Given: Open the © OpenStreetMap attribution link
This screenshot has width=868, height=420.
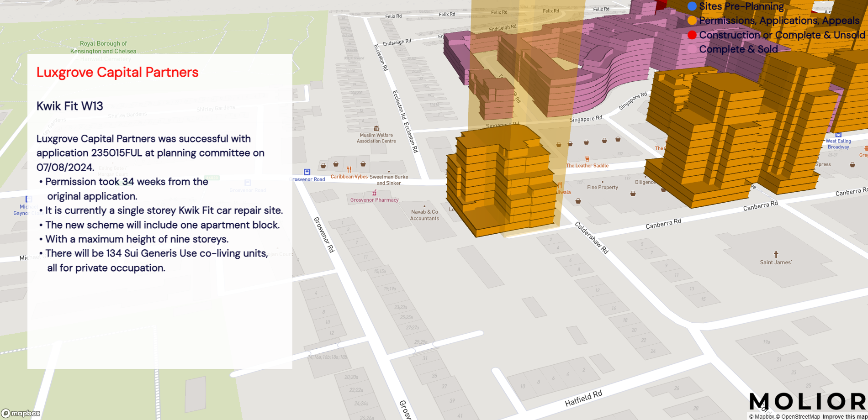Looking at the screenshot, I should tap(798, 416).
